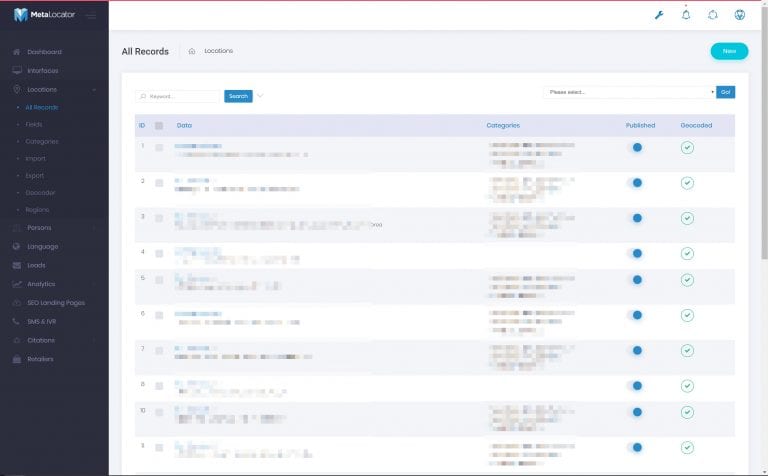Click the hamburger sidebar toggle icon
Screen dimensions: 768x476
(x=91, y=16)
